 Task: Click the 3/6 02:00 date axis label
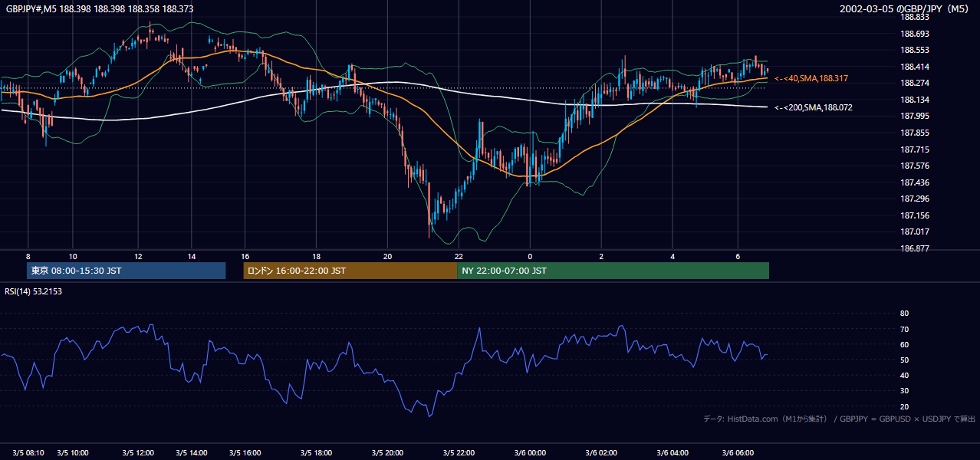pos(601,453)
